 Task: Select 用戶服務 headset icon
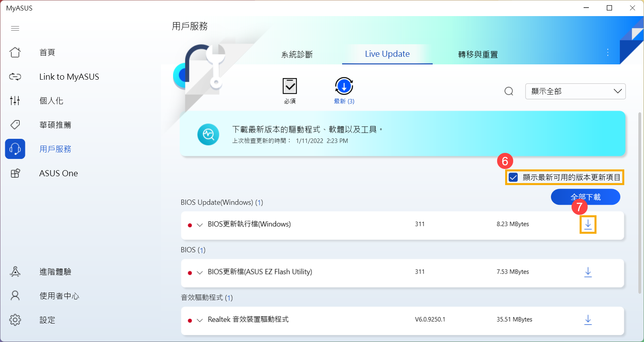click(x=15, y=149)
